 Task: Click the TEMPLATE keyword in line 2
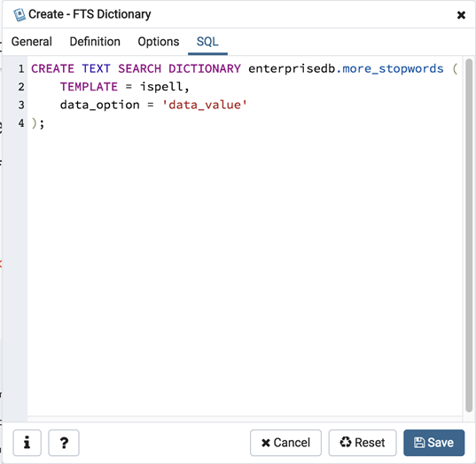tap(89, 87)
